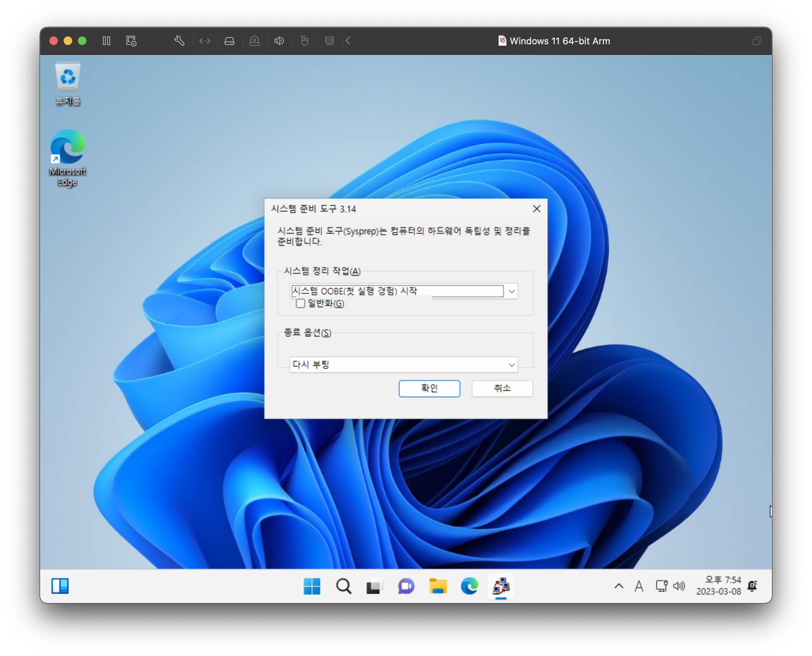Screen dimensions: 812x656
Task: Click the 확인 button
Action: point(429,388)
